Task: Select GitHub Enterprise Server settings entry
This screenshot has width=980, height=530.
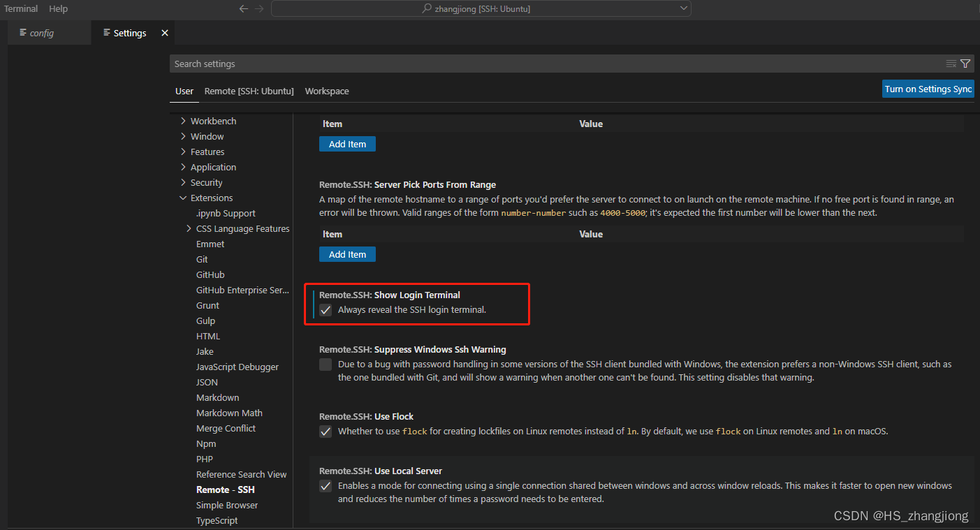Action: [x=242, y=290]
